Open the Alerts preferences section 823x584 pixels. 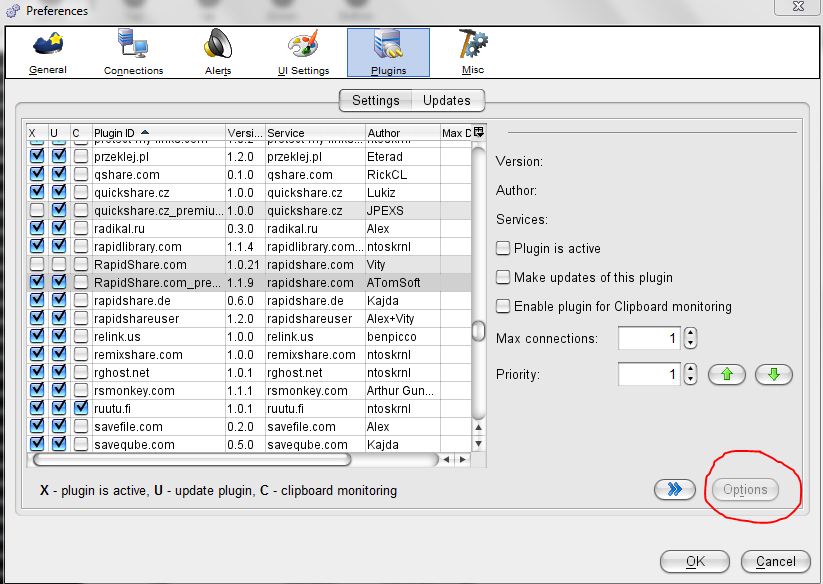pos(218,52)
